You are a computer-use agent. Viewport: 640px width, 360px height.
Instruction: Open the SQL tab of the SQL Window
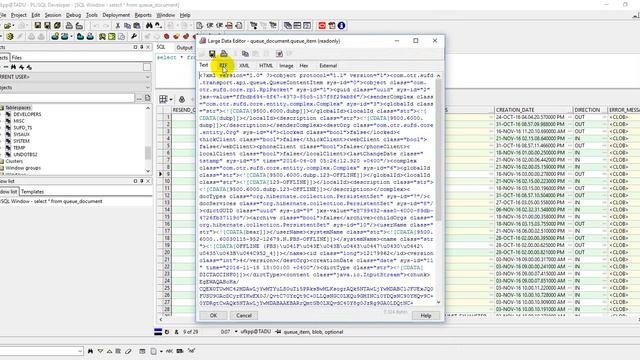161,47
